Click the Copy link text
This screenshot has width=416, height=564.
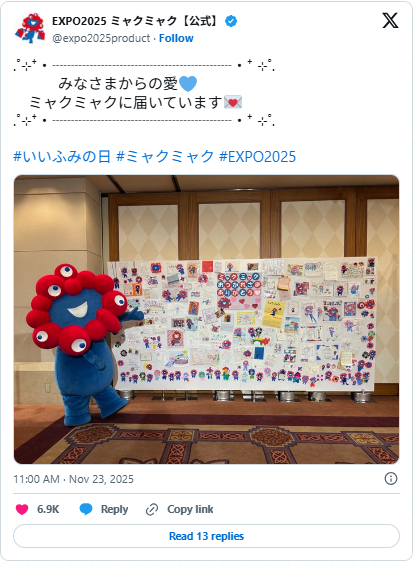[190, 509]
